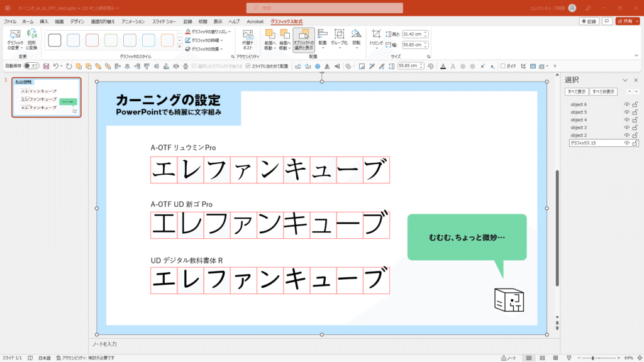
Task: Click the search box in the title bar
Action: (325, 8)
